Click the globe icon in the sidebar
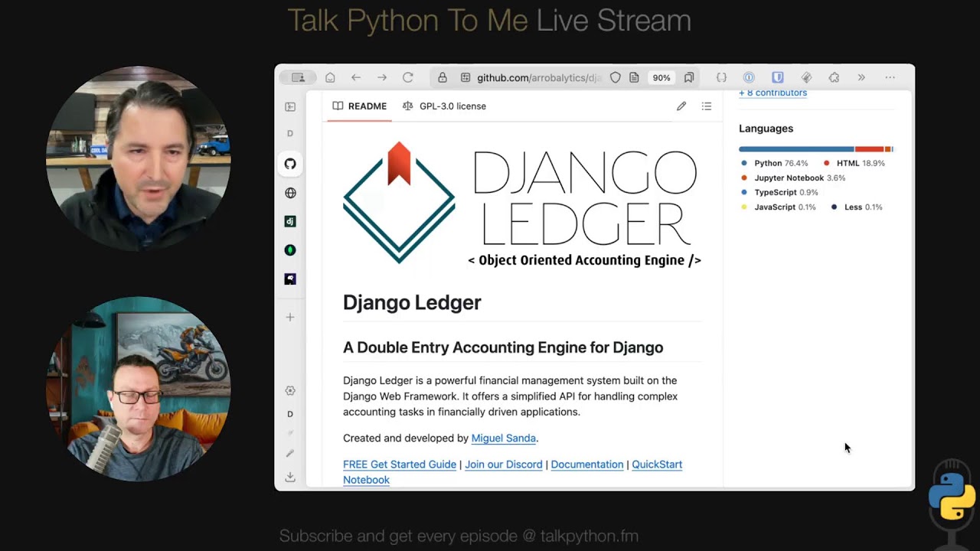Viewport: 980px width, 551px height. click(x=290, y=193)
